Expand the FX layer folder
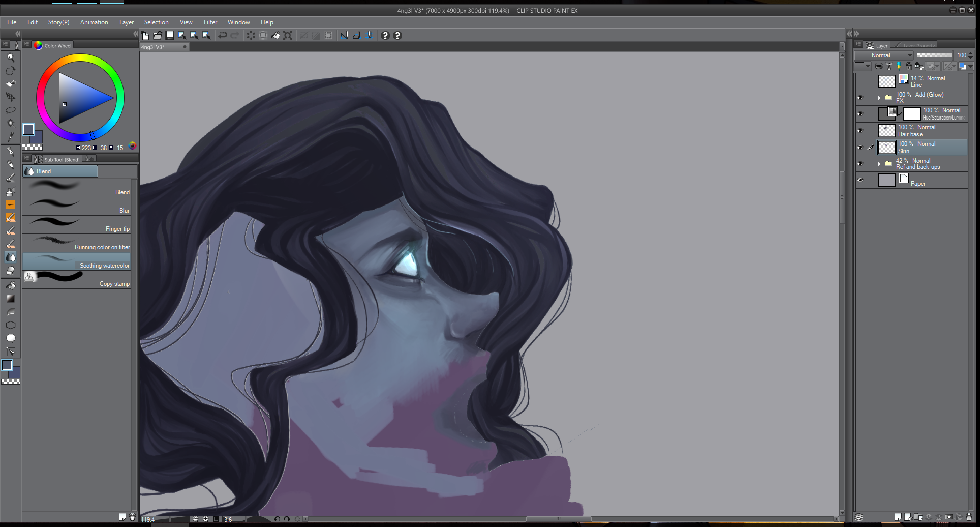The image size is (980, 527). pos(879,98)
